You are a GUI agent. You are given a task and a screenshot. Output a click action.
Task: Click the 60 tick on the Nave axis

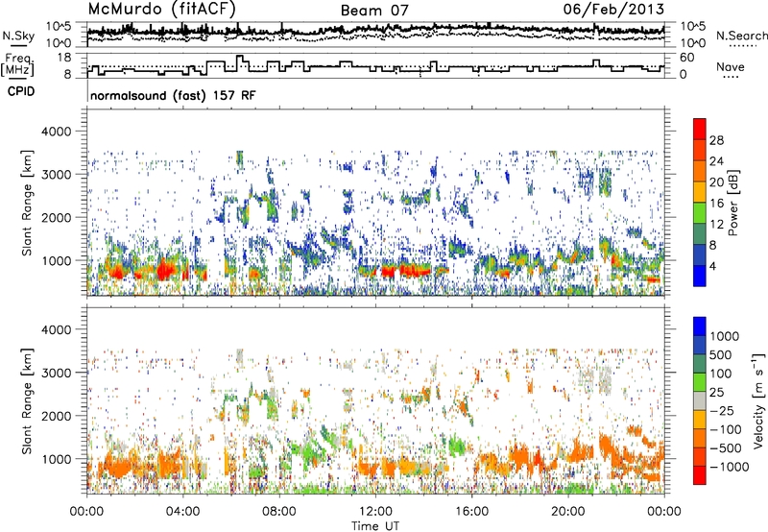point(687,58)
